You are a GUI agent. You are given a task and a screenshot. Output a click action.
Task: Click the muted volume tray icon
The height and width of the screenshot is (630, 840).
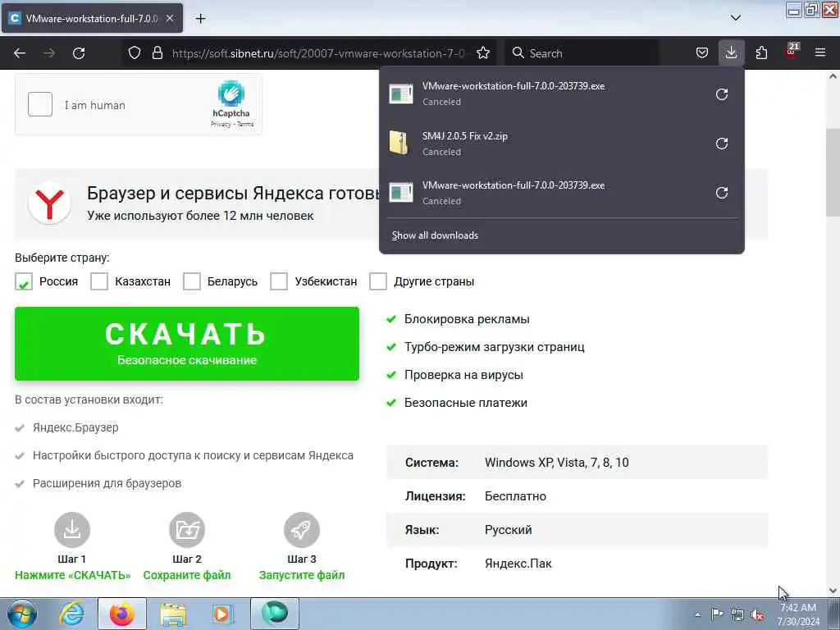tap(757, 614)
